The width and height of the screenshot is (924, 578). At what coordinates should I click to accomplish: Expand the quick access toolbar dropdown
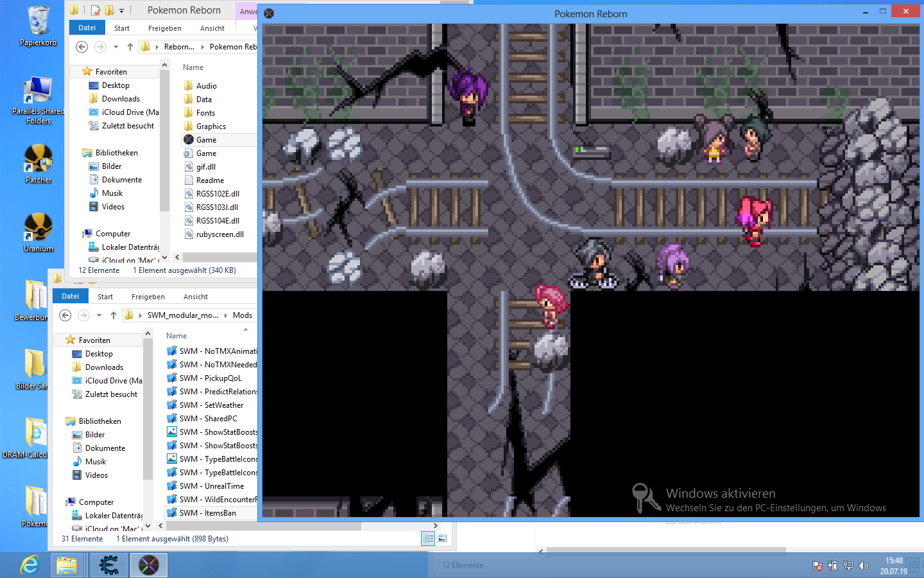[x=121, y=11]
